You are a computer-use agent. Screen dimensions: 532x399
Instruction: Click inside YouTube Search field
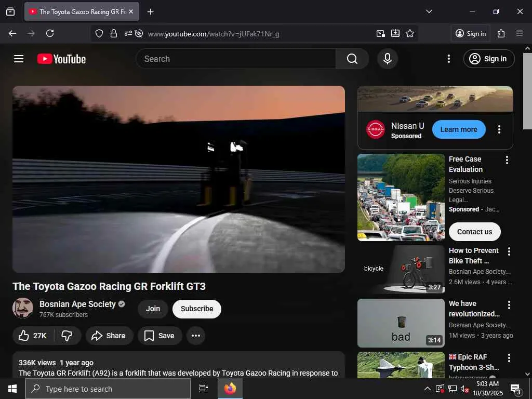(236, 59)
